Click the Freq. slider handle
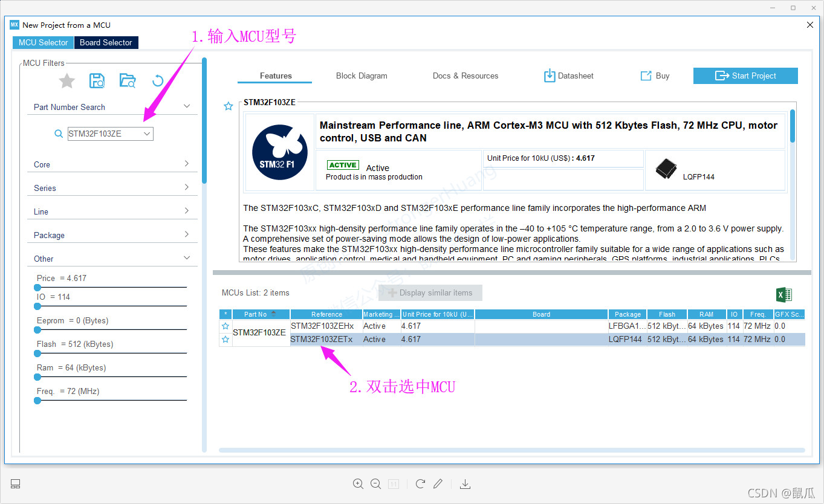The image size is (824, 504). [37, 401]
